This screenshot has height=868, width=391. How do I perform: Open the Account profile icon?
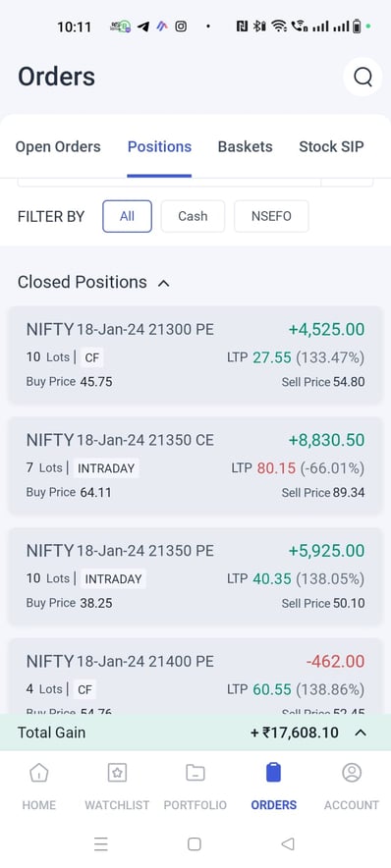tap(352, 772)
